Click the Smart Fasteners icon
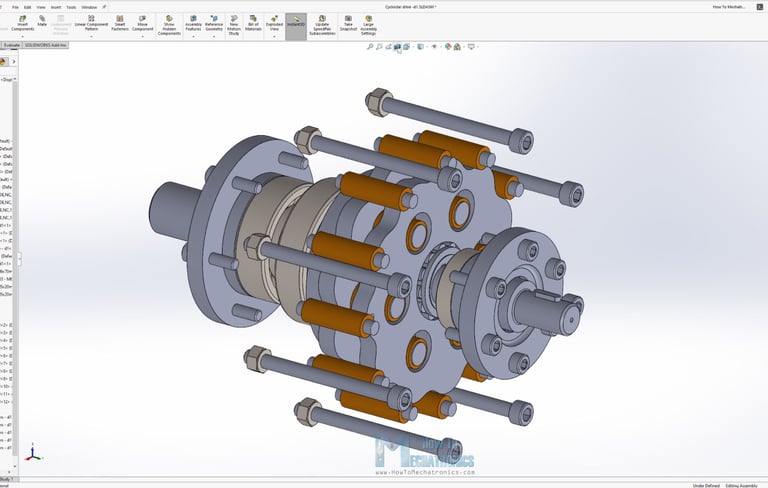This screenshot has width=768, height=488. [x=120, y=18]
